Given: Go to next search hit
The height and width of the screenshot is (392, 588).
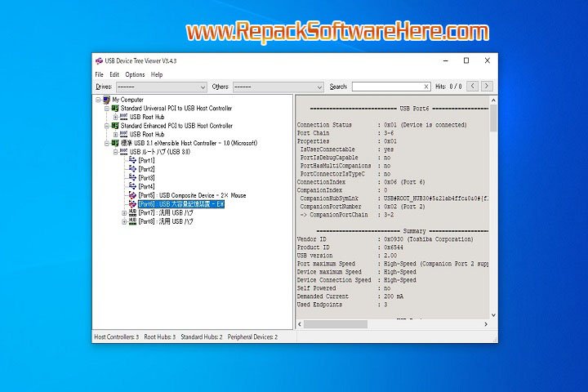Looking at the screenshot, I should pos(487,87).
